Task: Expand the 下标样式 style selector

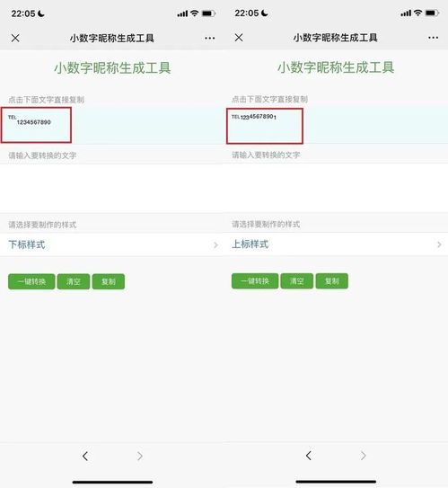Action: [112, 244]
